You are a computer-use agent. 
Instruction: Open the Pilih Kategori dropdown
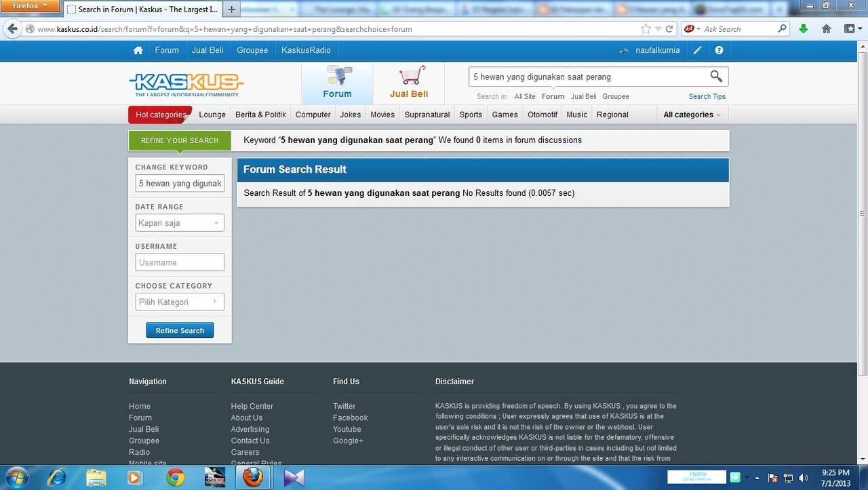coord(180,302)
